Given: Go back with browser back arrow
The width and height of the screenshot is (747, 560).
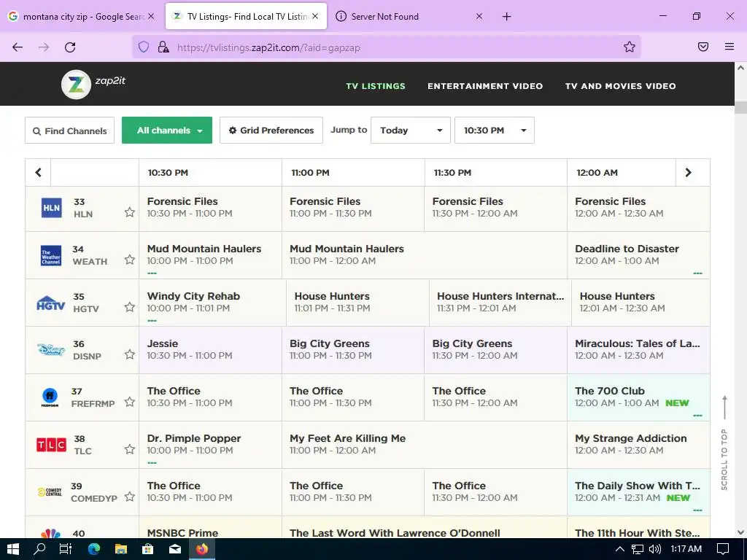Looking at the screenshot, I should [x=18, y=47].
